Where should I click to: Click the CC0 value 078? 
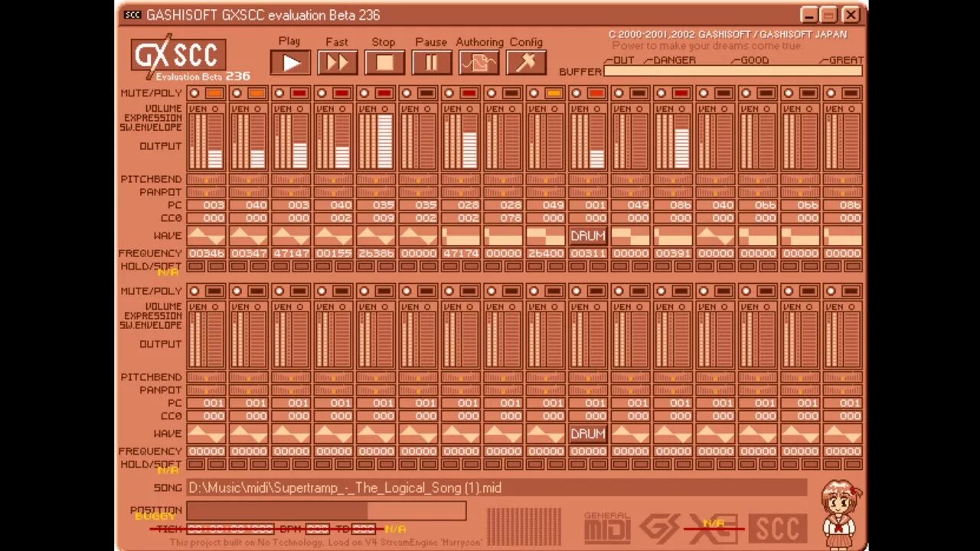point(503,218)
